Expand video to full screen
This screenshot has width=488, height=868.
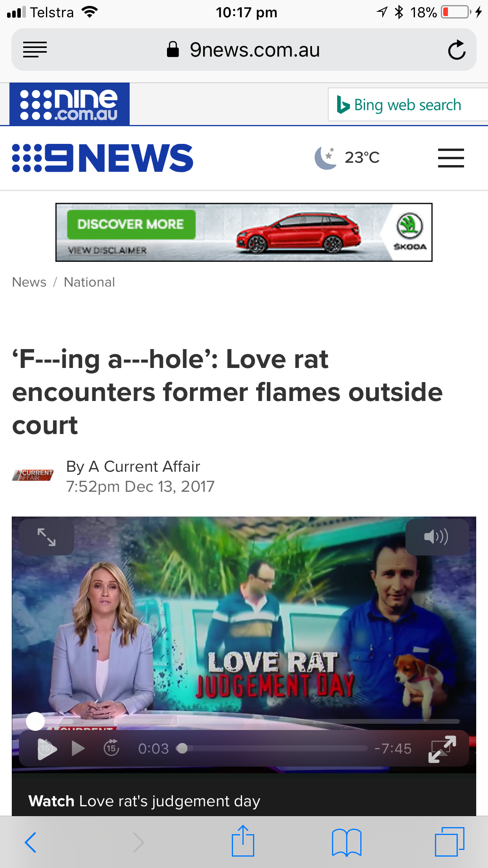(x=442, y=749)
